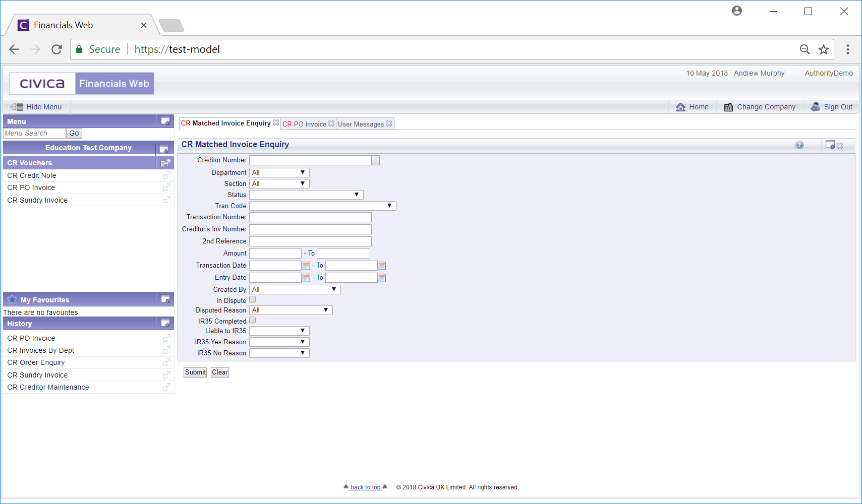
Task: Collapse the My Favourites panel icon
Action: (x=165, y=299)
